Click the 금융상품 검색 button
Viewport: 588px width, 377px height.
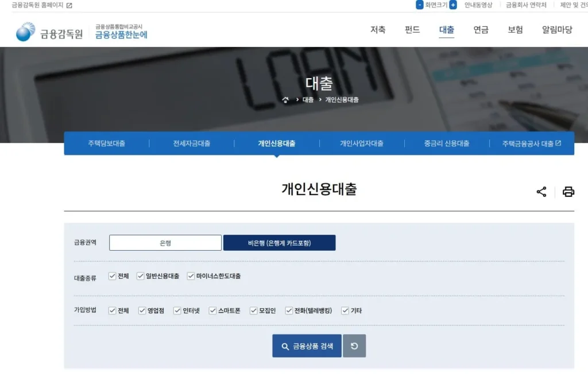pyautogui.click(x=307, y=346)
